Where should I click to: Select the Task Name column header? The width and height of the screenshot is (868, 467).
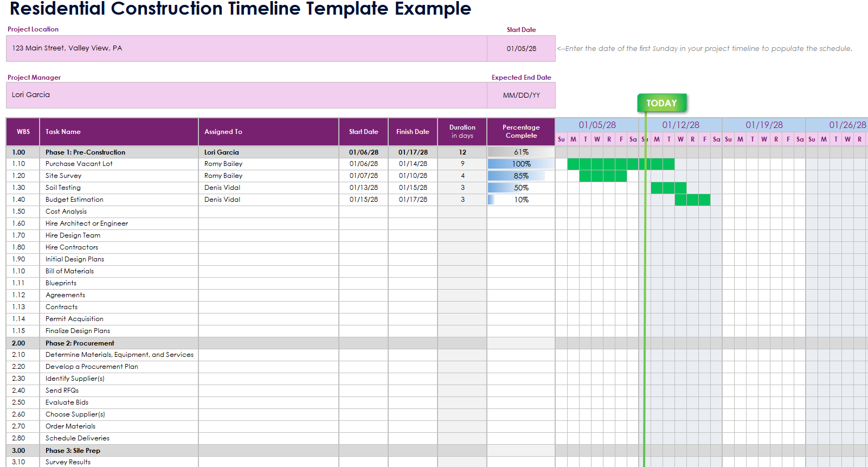118,132
